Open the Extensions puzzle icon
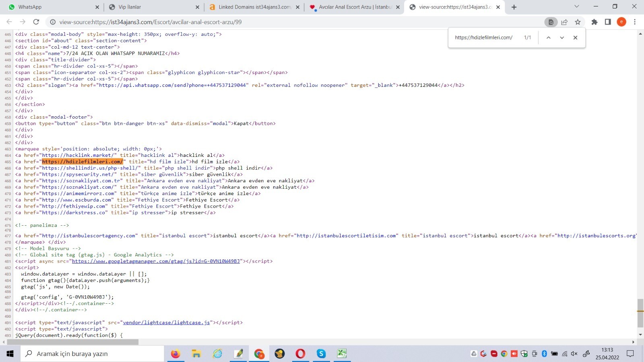This screenshot has width=644, height=362. [x=594, y=22]
